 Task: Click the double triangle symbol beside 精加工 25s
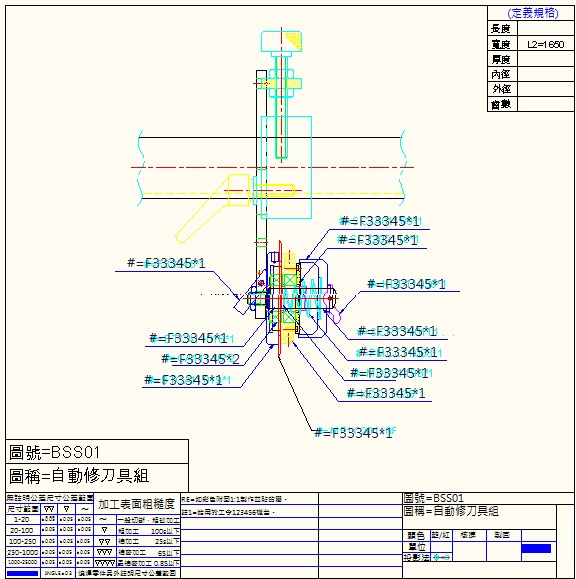click(105, 542)
